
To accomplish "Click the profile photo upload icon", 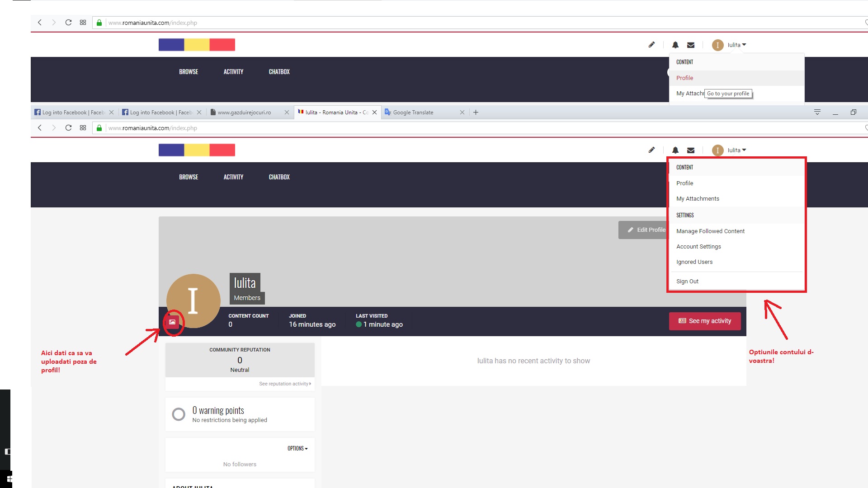I will click(x=172, y=322).
